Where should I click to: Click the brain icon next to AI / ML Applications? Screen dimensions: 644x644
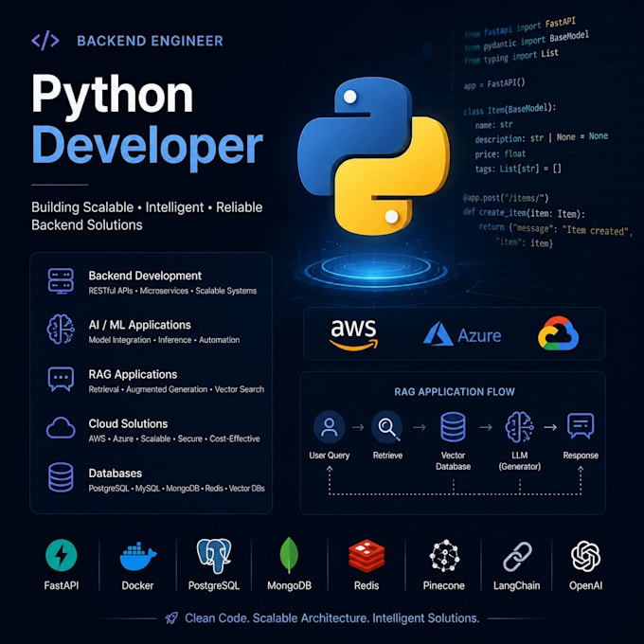(x=61, y=329)
